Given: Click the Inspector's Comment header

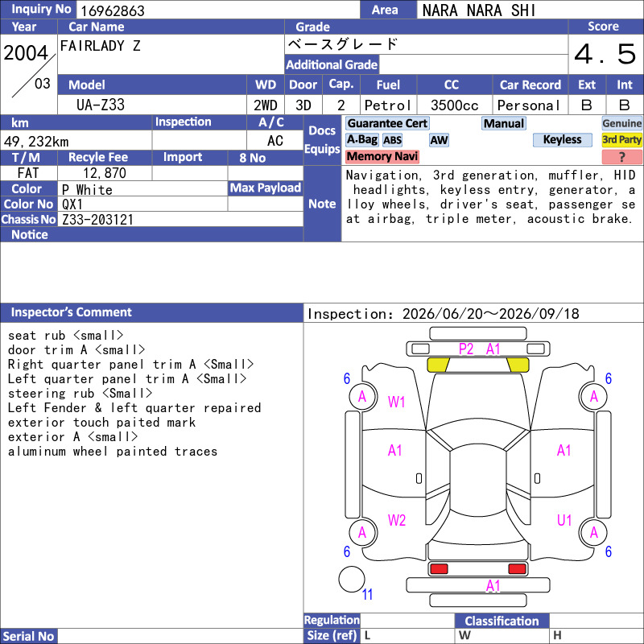Looking at the screenshot, I should coord(71,312).
